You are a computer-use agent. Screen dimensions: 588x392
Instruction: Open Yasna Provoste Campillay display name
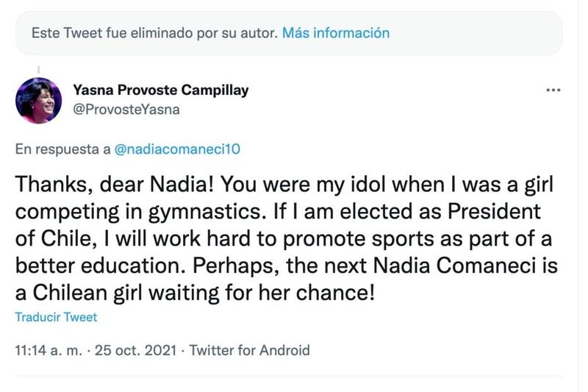(161, 90)
